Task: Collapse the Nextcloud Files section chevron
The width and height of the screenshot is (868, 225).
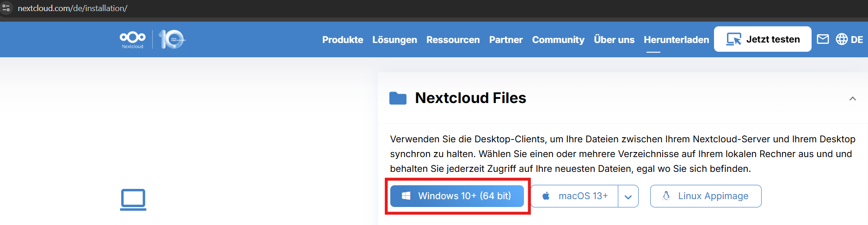Action: coord(853,98)
